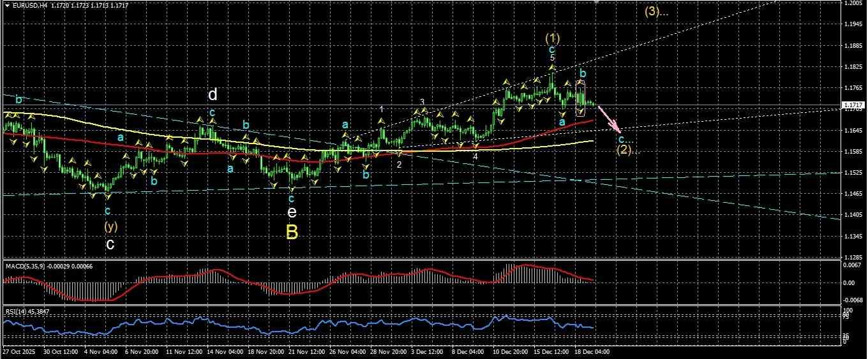Select wave number 3 label

coord(422,102)
